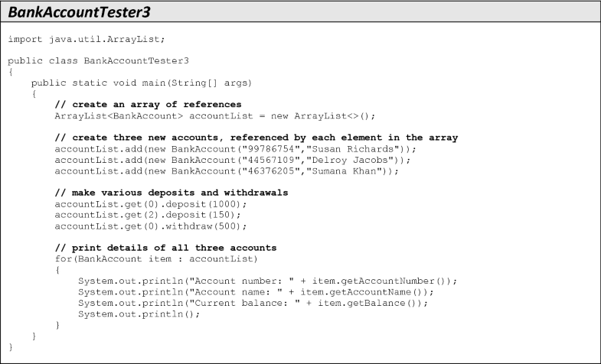Click the comment 'print details of all three accounts'
The image size is (601, 364).
(x=165, y=248)
